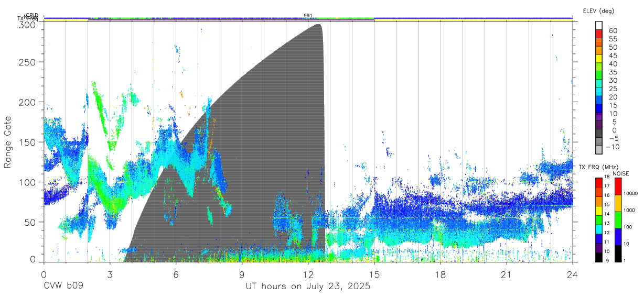This screenshot has height=297, width=644.
Task: Click the 14 label on the TX FRQ scale
Action: (x=607, y=214)
